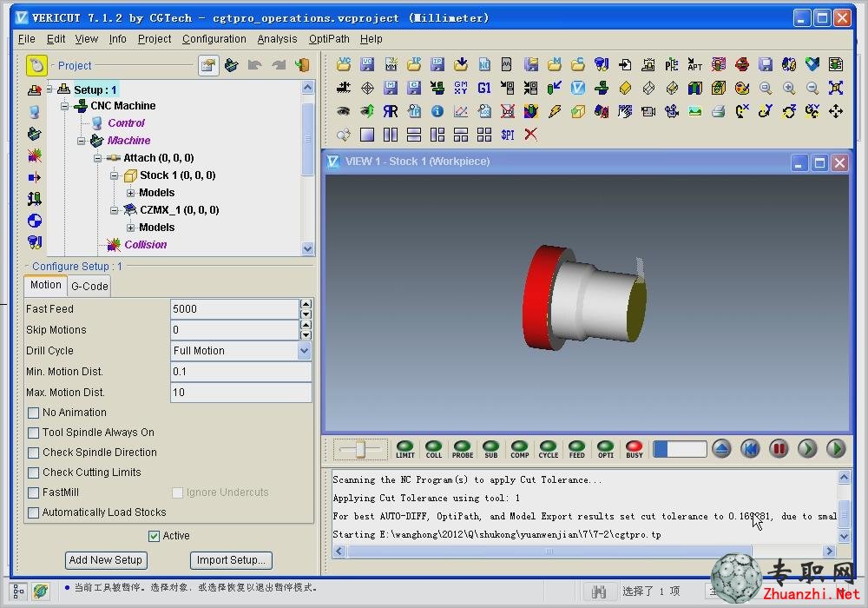Uncheck the Active checkbox

154,536
